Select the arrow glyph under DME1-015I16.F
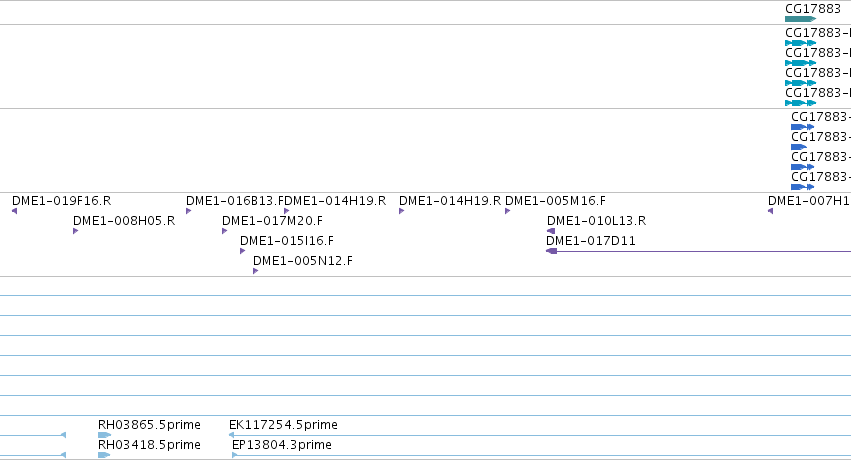Screen dimensions: 851x460 (243, 251)
